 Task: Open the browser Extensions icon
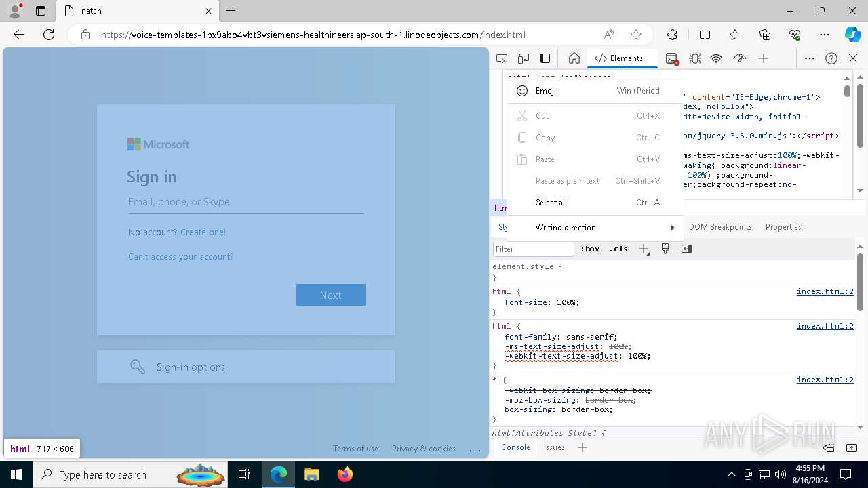click(x=672, y=35)
